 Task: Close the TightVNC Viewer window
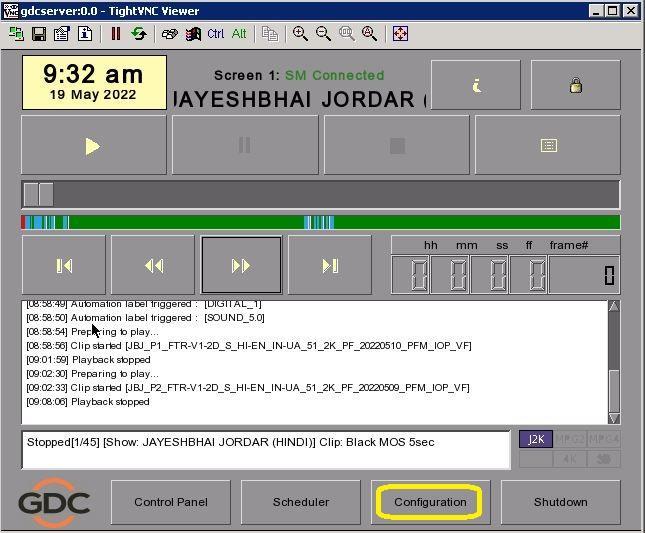(631, 11)
